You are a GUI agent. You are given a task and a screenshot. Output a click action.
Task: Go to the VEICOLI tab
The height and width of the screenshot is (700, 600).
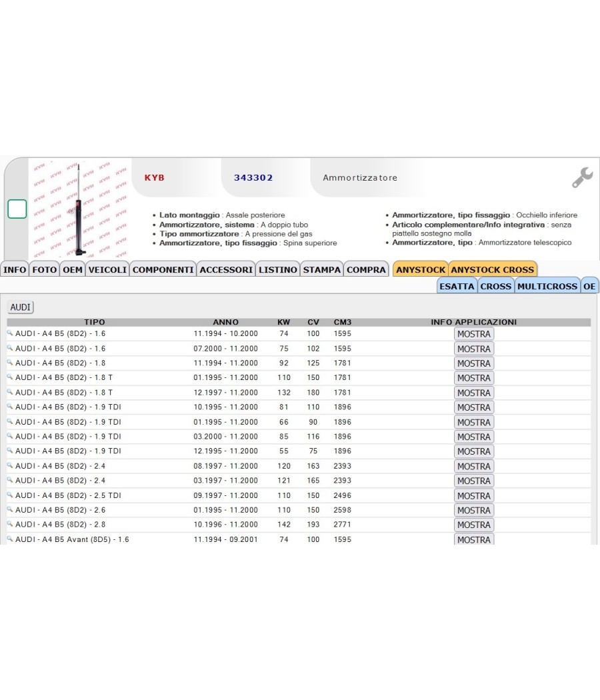107,269
